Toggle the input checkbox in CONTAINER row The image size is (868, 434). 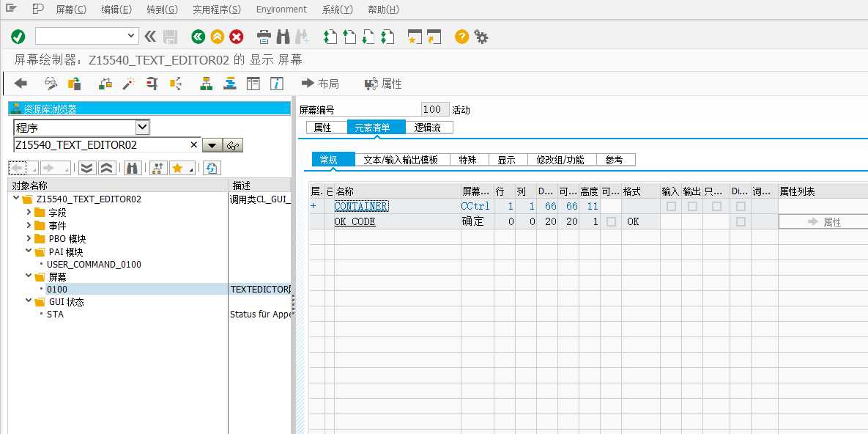671,206
